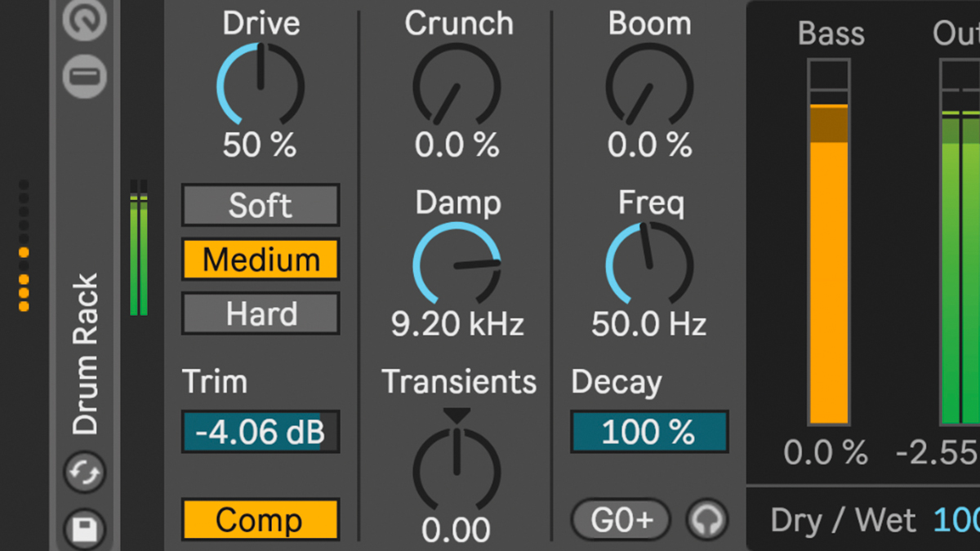Image resolution: width=980 pixels, height=551 pixels.
Task: Click the Freq knob
Action: [x=649, y=264]
